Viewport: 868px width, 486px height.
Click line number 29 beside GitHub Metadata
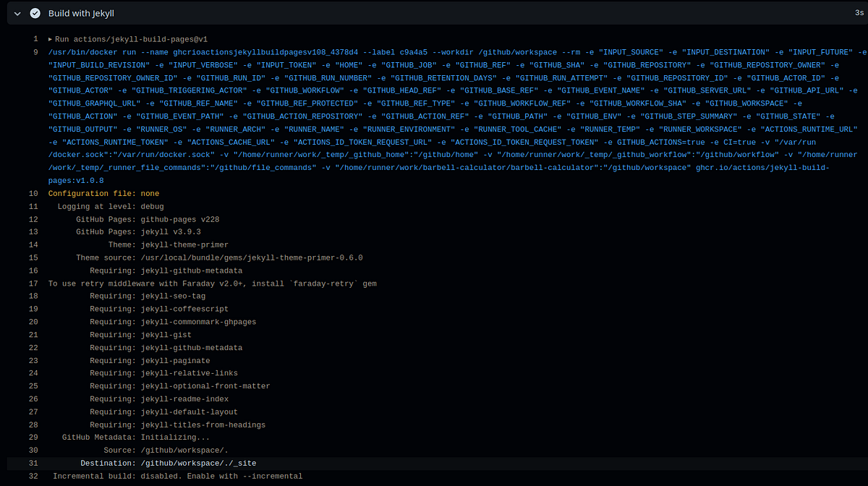33,437
